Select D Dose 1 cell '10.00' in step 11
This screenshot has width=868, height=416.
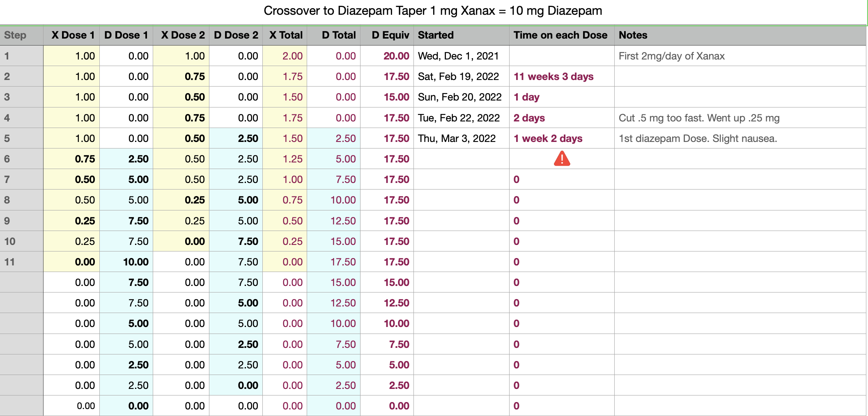(x=126, y=262)
